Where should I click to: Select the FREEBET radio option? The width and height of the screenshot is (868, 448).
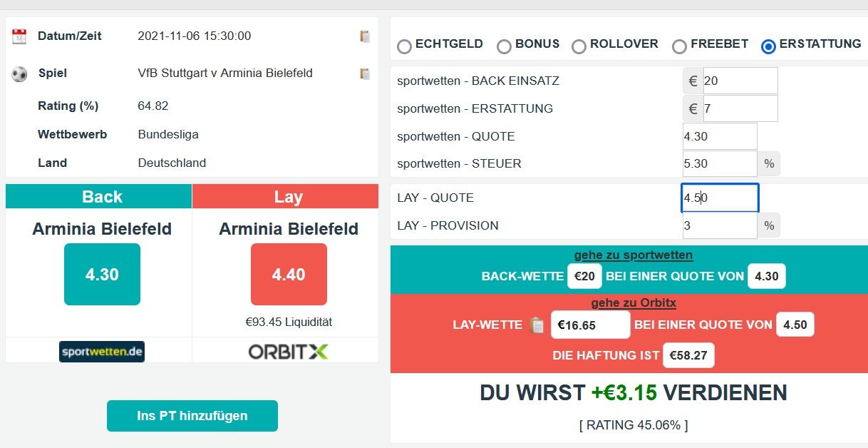(x=679, y=46)
